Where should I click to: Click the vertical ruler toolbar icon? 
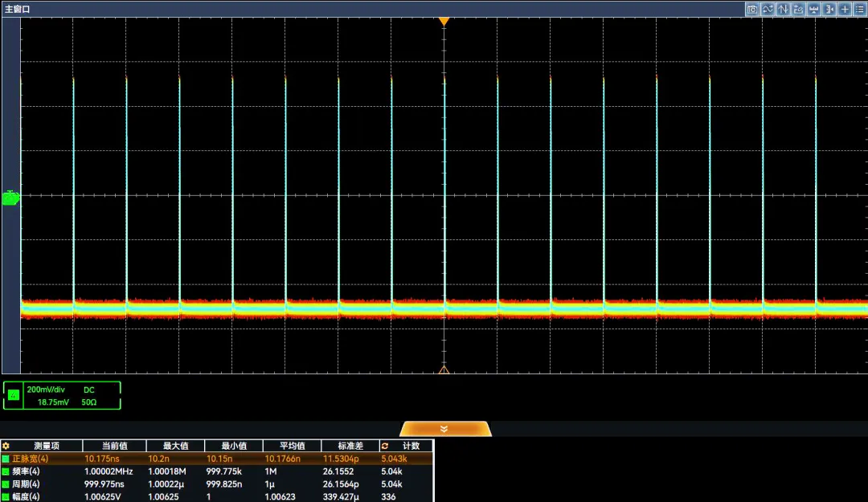coord(829,9)
